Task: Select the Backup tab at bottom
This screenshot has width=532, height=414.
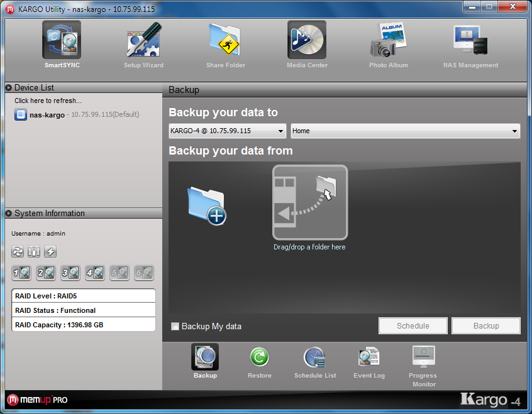Action: [x=205, y=361]
